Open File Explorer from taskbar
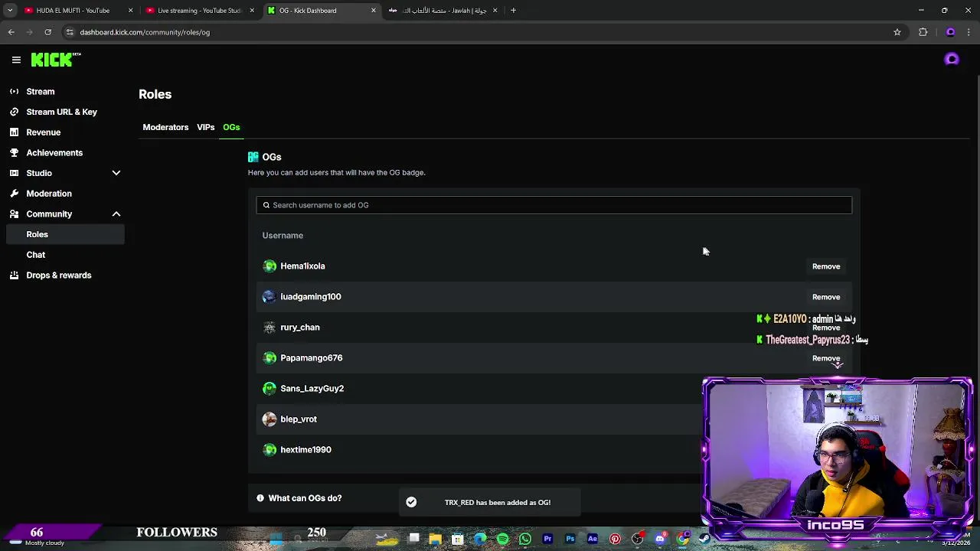980x551 pixels. (x=435, y=539)
